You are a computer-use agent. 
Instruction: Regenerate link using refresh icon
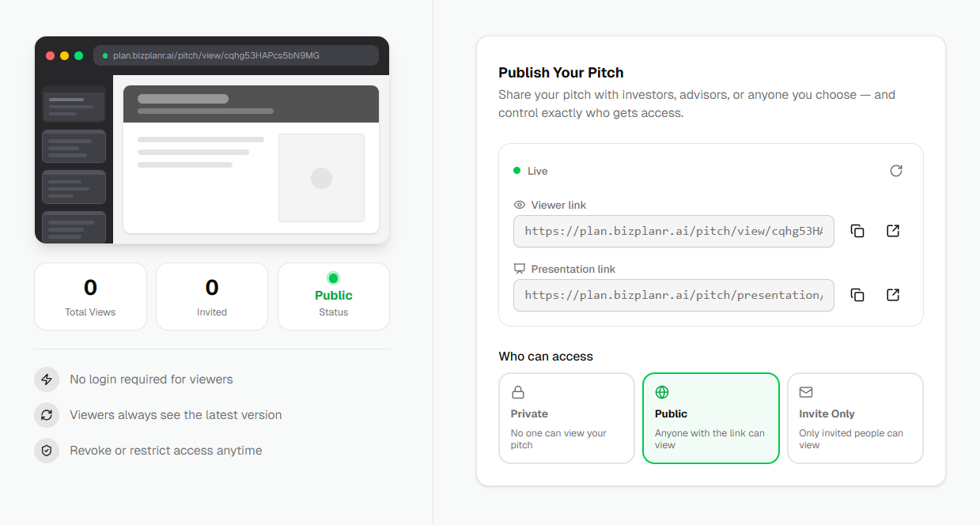click(896, 171)
